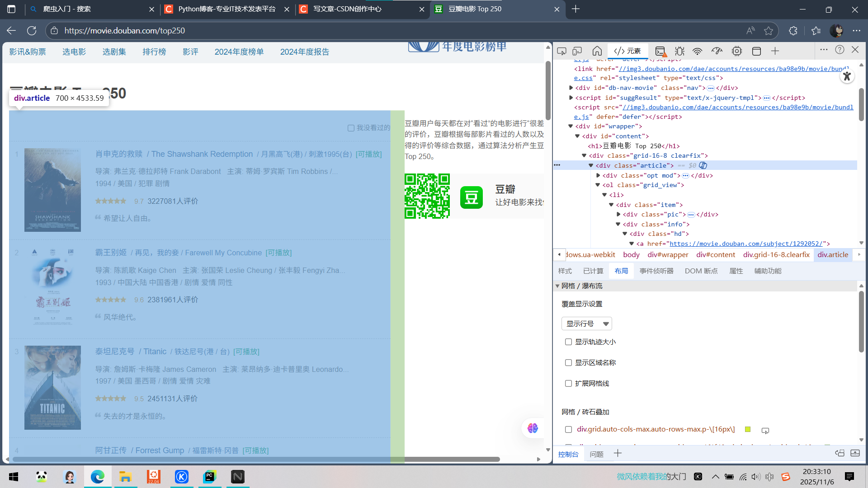Switch to the 事件侦听器 tab
Viewport: 868px width, 488px height.
point(656,271)
